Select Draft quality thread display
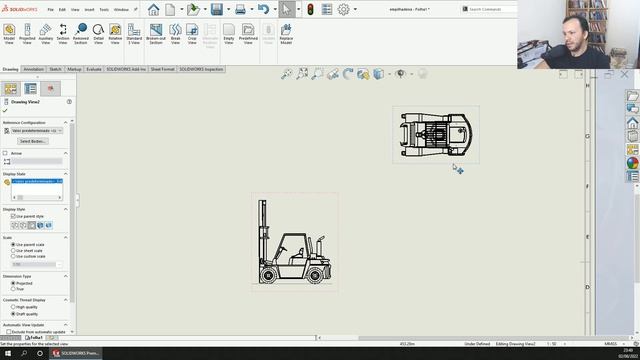 (13, 314)
